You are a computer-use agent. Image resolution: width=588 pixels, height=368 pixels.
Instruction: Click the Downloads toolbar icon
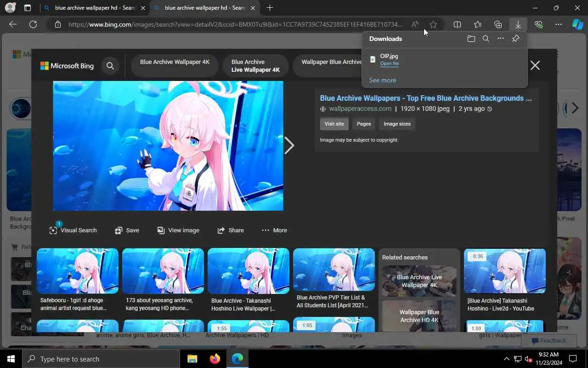pos(518,24)
